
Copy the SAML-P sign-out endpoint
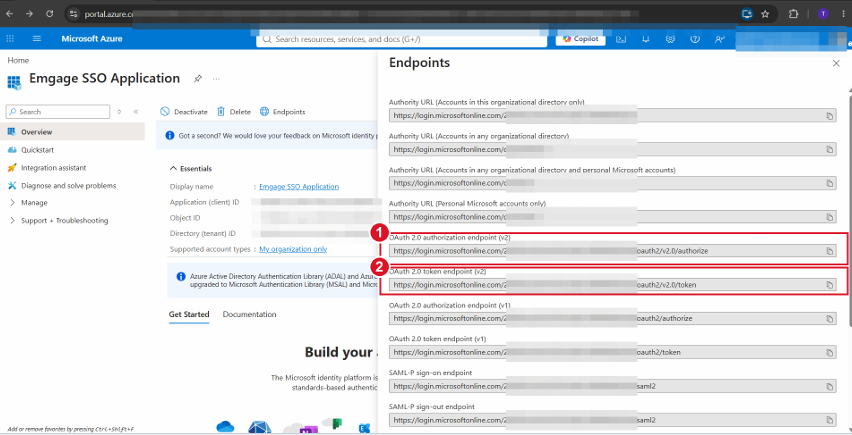(829, 420)
